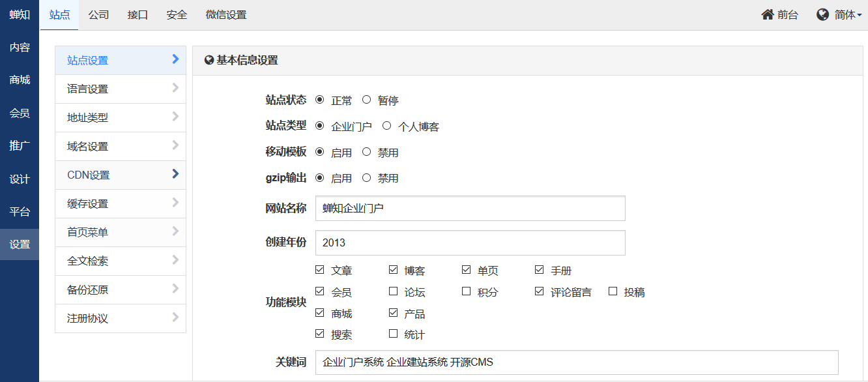The width and height of the screenshot is (868, 382).
Task: Choose 个人博客 as the site type
Action: click(386, 126)
